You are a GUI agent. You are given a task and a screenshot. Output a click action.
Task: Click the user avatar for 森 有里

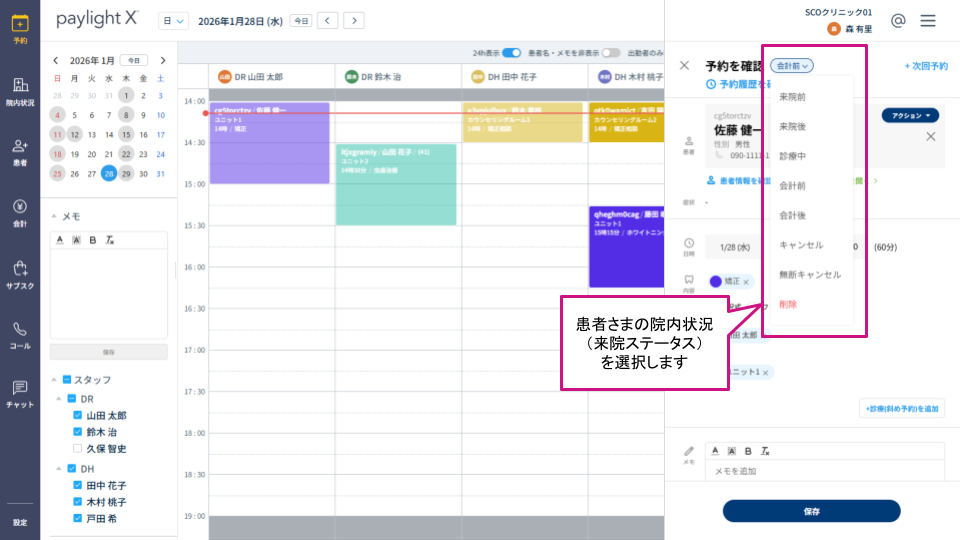833,29
